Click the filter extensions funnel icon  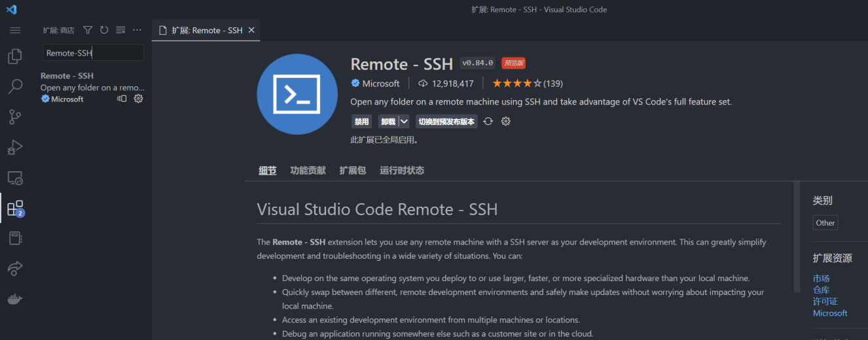coord(88,30)
